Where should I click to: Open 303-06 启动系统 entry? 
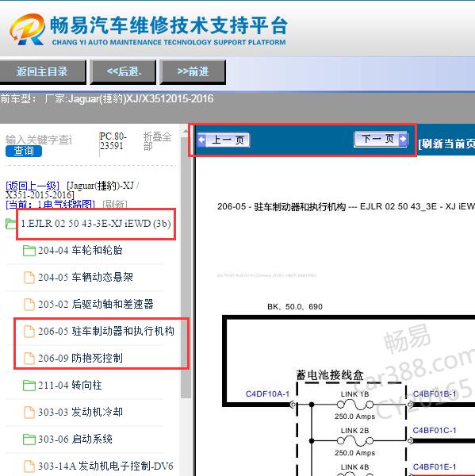tap(75, 440)
